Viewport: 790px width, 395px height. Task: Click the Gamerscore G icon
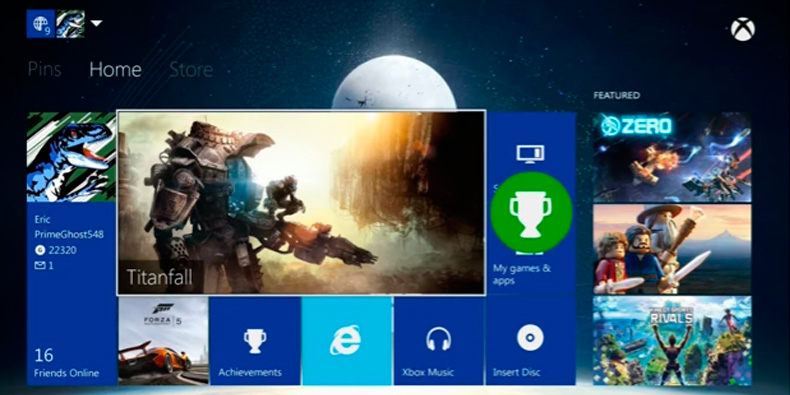pyautogui.click(x=40, y=250)
